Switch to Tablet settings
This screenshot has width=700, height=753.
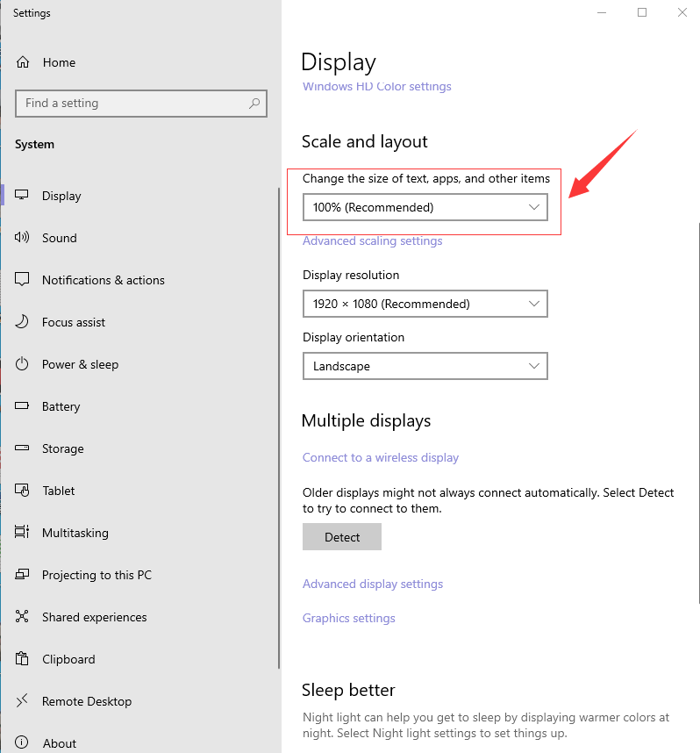pos(59,491)
